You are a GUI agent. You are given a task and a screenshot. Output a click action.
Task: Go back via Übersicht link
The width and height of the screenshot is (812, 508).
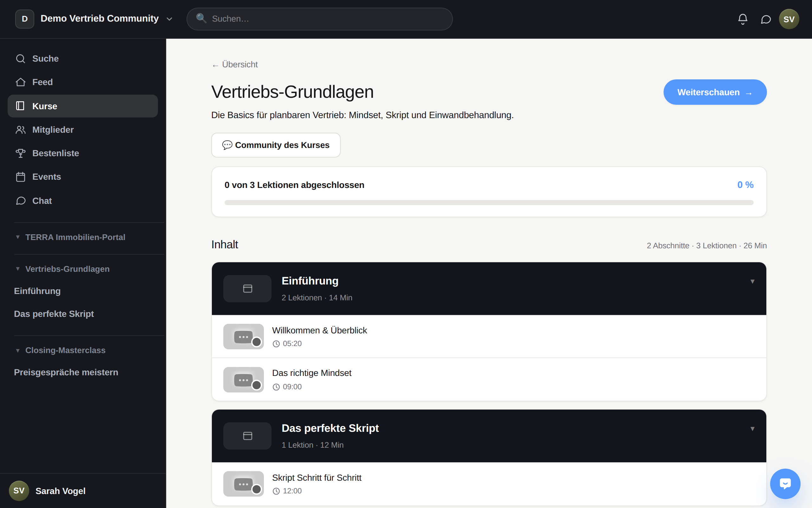pyautogui.click(x=235, y=64)
